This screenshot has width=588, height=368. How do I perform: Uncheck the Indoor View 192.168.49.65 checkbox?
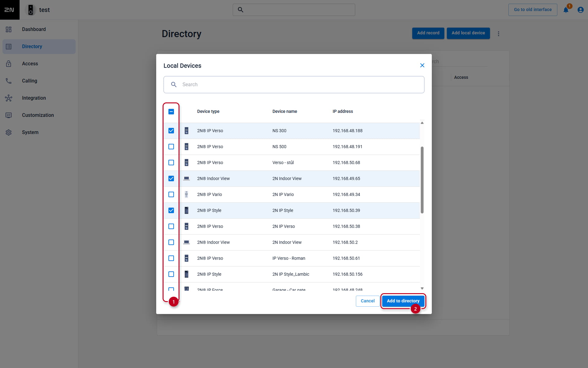click(x=171, y=178)
